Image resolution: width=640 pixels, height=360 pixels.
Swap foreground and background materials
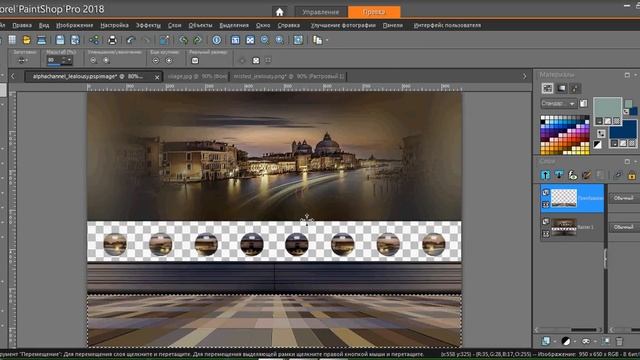[601, 133]
